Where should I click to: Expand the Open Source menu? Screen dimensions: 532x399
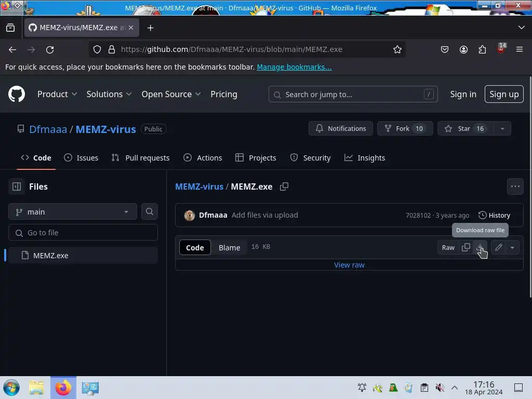tap(171, 94)
